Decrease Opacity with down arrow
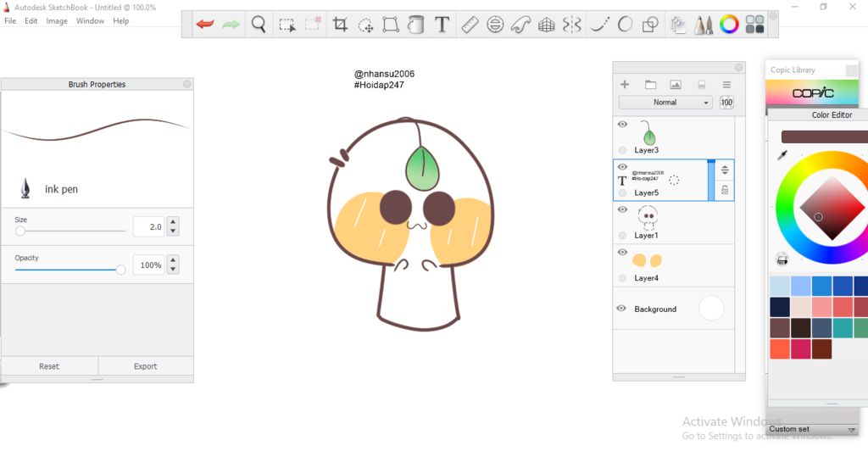This screenshot has height=457, width=868. (173, 270)
